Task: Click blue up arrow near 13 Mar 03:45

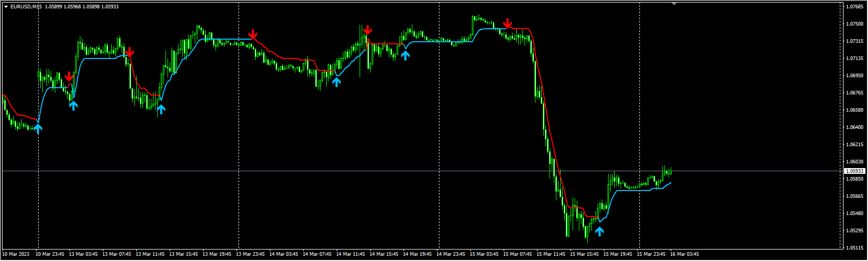Action: click(73, 105)
